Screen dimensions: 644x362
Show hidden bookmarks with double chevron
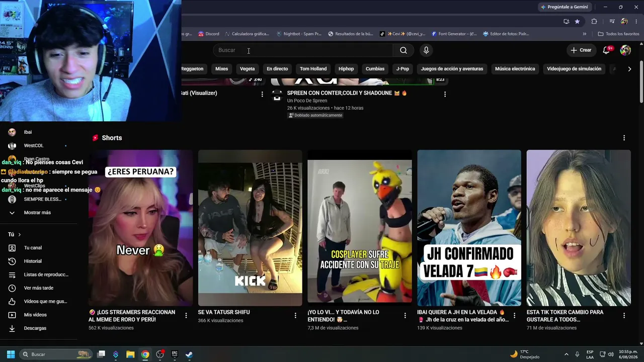coord(585,34)
